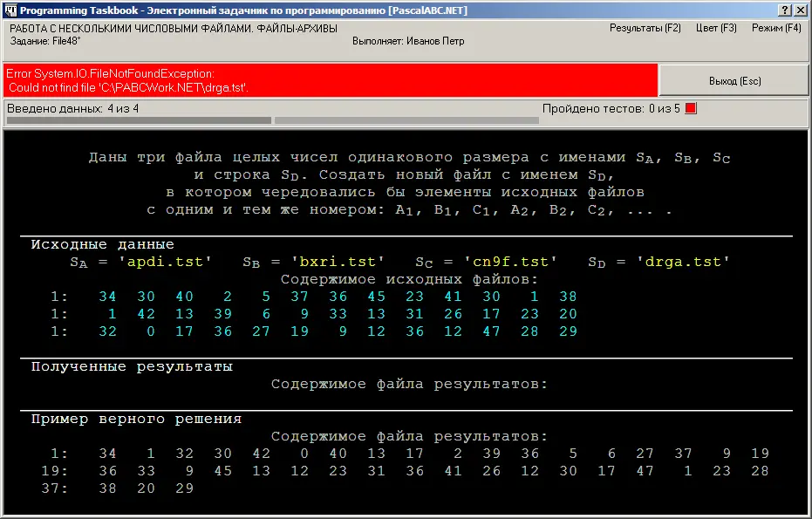Click the red tests-passed indicator square
812x519 pixels.
[x=690, y=109]
